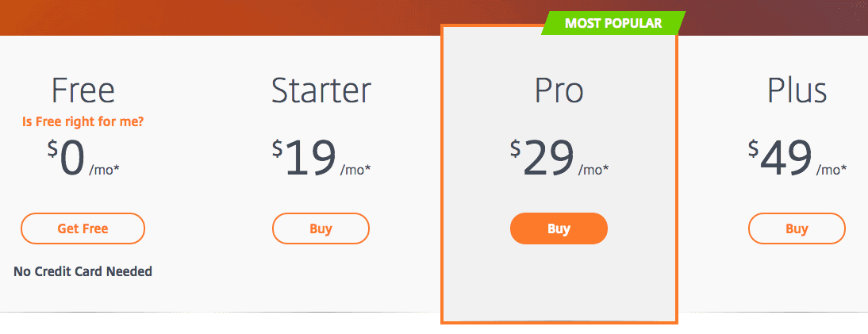The image size is (868, 334).
Task: Click the /mo* footnote beside the Plus price
Action: pyautogui.click(x=832, y=170)
